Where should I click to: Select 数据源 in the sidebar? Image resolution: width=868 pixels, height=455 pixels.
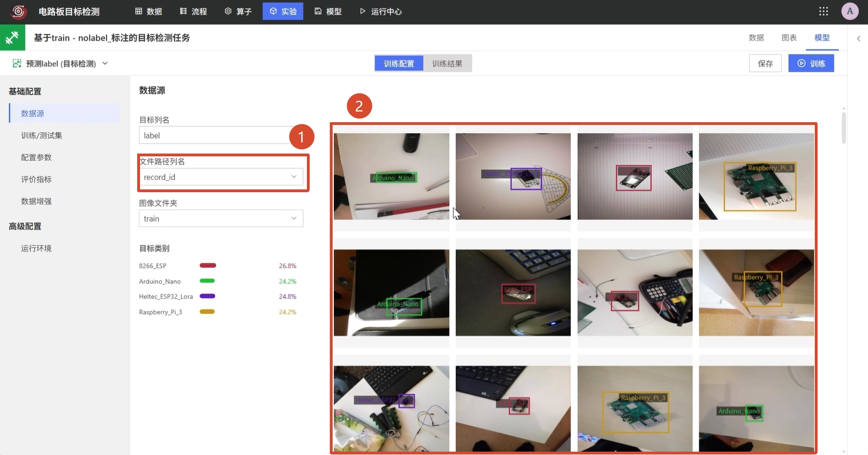click(64, 113)
